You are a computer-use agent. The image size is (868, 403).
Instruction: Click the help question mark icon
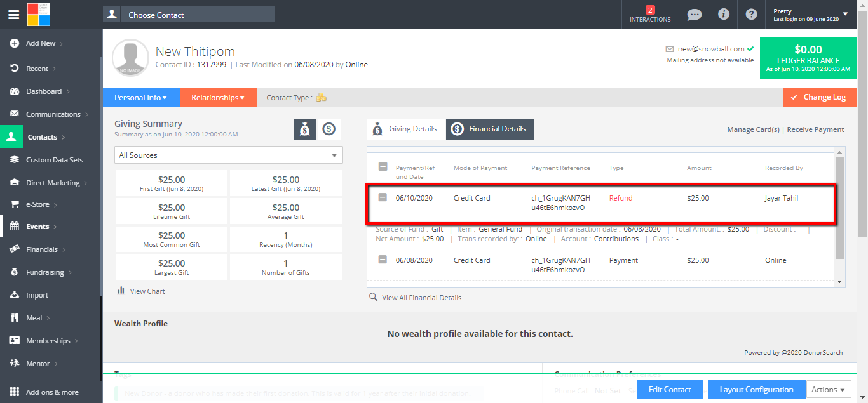(x=751, y=14)
